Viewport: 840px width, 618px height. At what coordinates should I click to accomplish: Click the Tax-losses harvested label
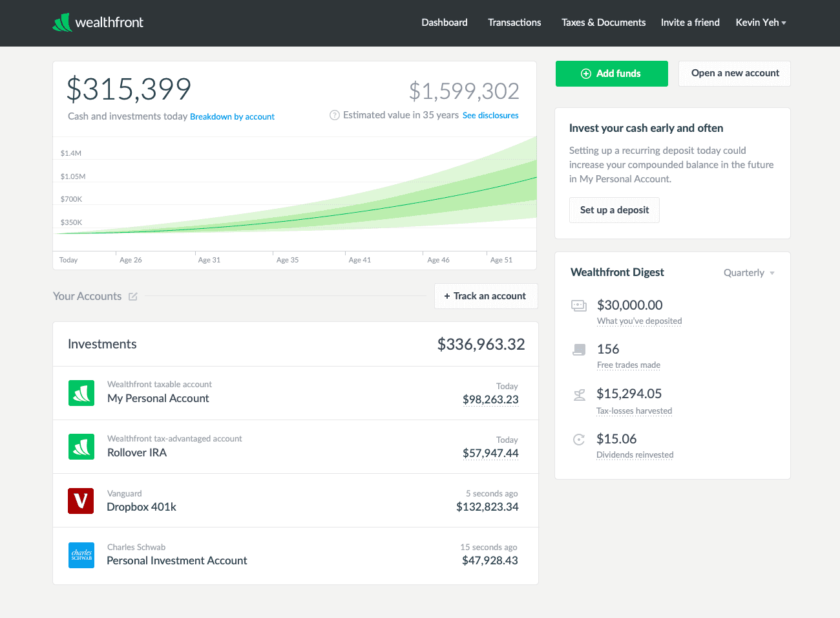(634, 411)
